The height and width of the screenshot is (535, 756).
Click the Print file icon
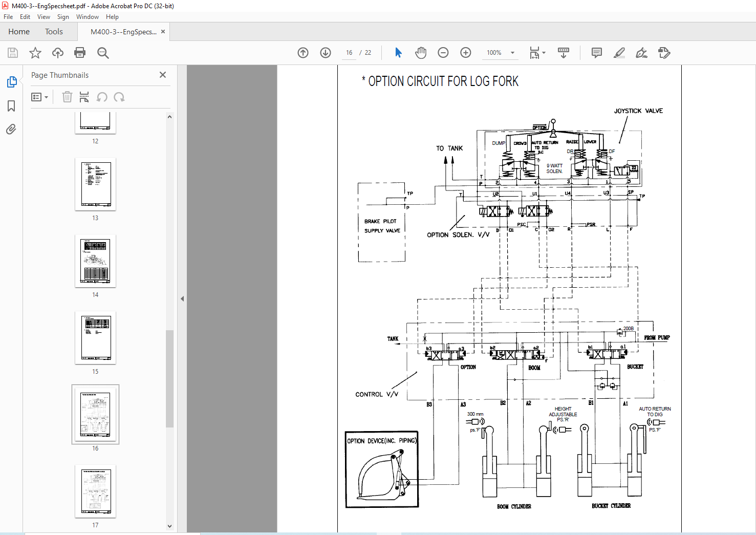[x=80, y=53]
